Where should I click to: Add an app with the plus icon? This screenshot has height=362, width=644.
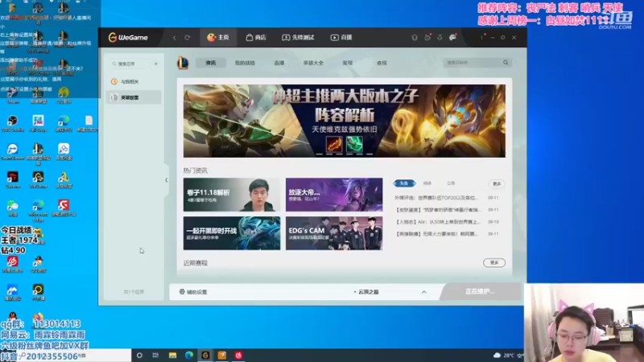click(x=155, y=64)
